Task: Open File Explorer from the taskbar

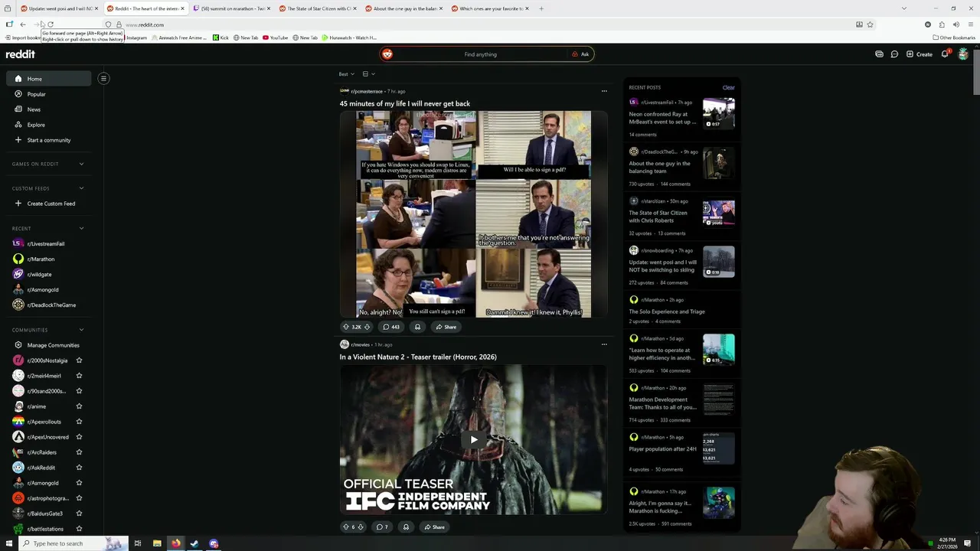Action: click(157, 543)
